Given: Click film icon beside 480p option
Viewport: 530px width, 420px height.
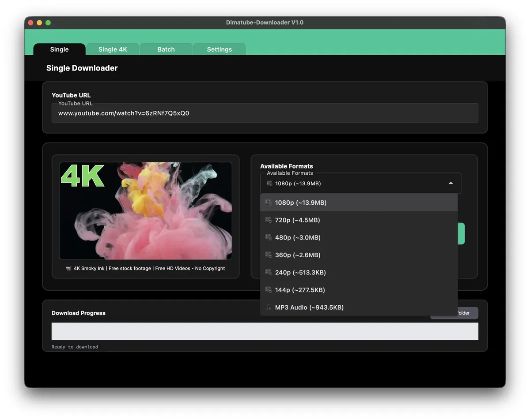Looking at the screenshot, I should pos(268,237).
